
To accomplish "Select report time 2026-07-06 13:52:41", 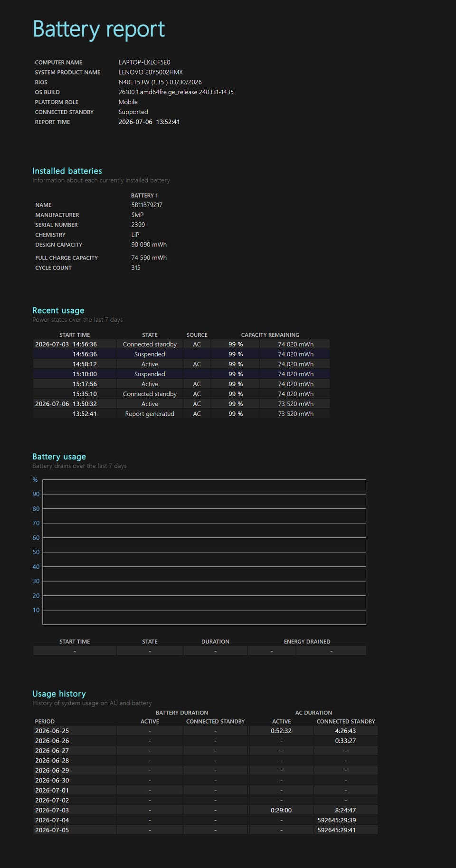I will [x=149, y=122].
